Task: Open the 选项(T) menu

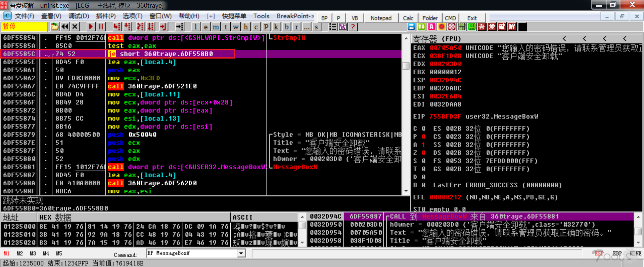Action: pyautogui.click(x=132, y=16)
